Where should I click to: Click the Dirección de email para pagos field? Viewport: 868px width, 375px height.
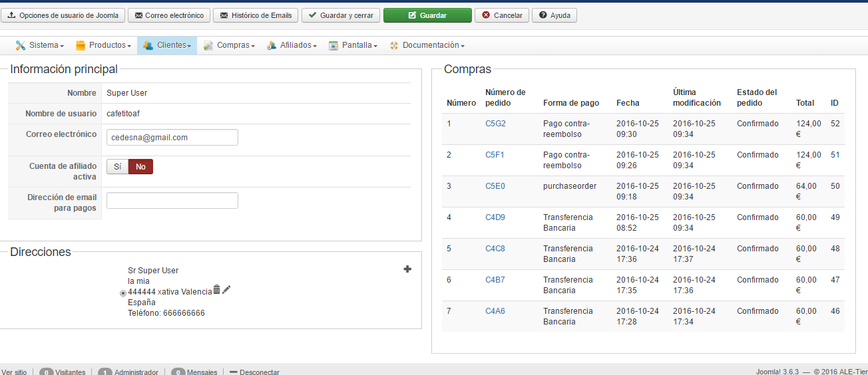pos(172,200)
